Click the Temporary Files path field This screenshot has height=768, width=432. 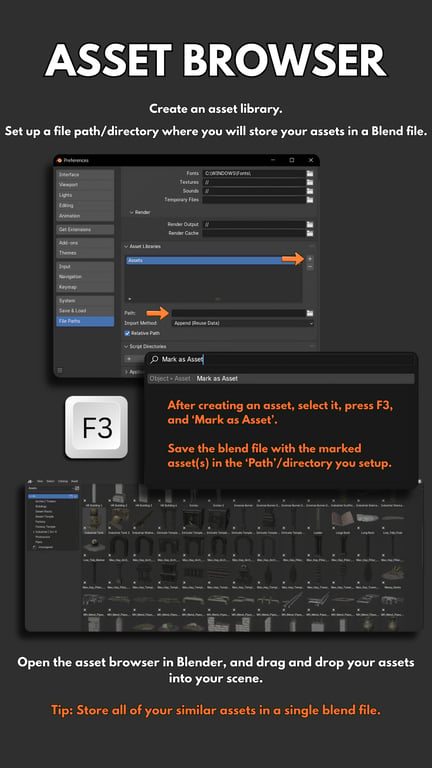254,200
